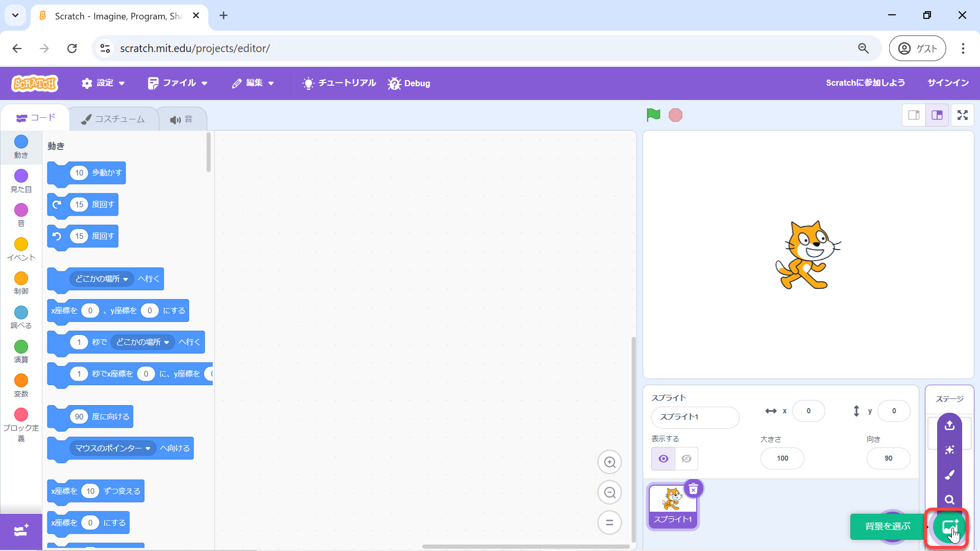View site information icon in address bar
Screen dimensions: 980x551
coord(105,48)
